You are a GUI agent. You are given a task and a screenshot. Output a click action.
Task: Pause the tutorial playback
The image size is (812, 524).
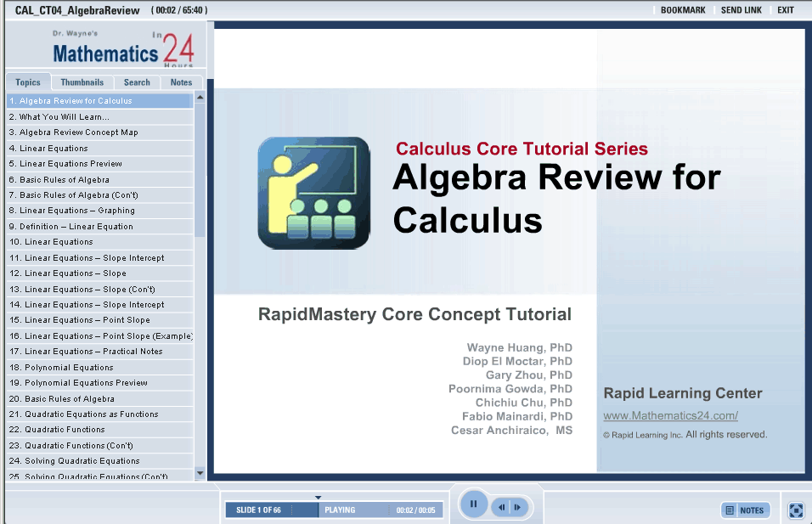click(x=473, y=504)
